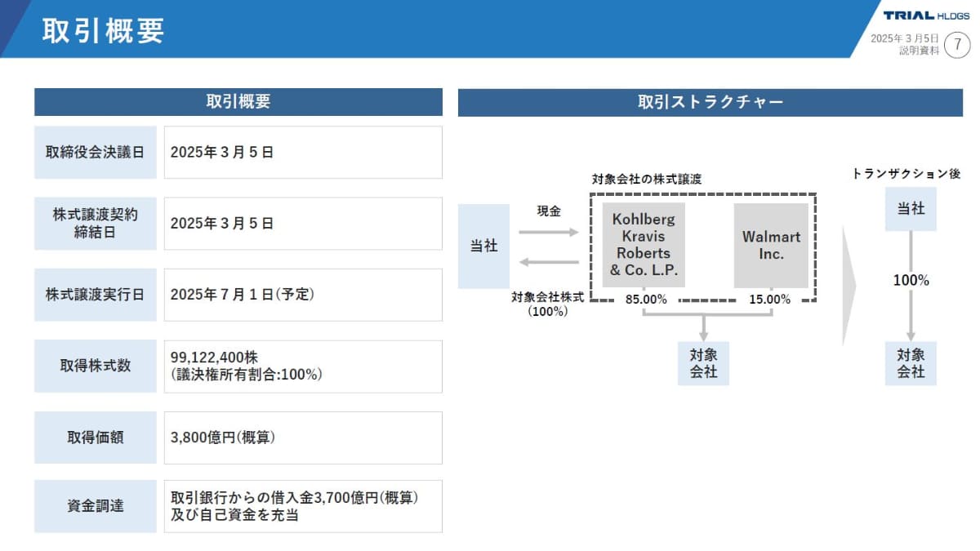The width and height of the screenshot is (980, 551).
Task: Click the 取引概要 section header above 取締役会決議日
Action: [238, 102]
